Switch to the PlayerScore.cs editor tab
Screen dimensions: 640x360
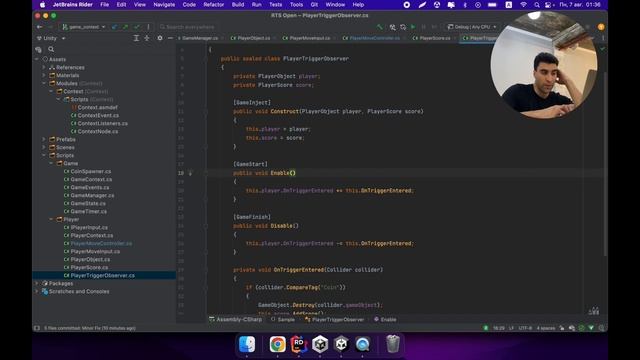pos(435,38)
